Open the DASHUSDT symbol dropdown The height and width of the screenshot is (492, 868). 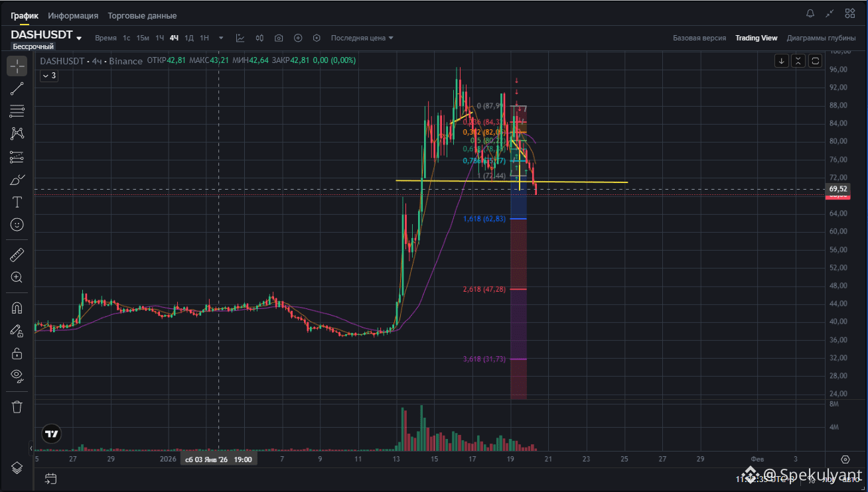click(79, 38)
